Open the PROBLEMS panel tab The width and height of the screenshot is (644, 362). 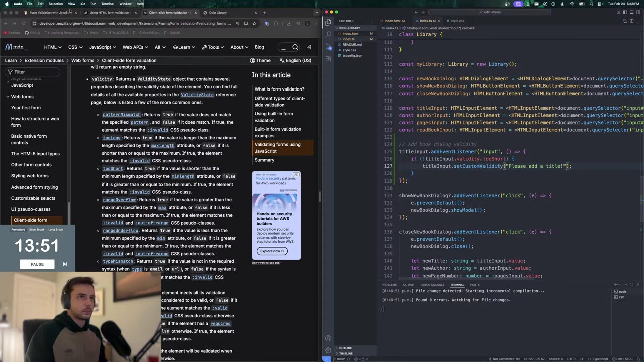point(389,285)
